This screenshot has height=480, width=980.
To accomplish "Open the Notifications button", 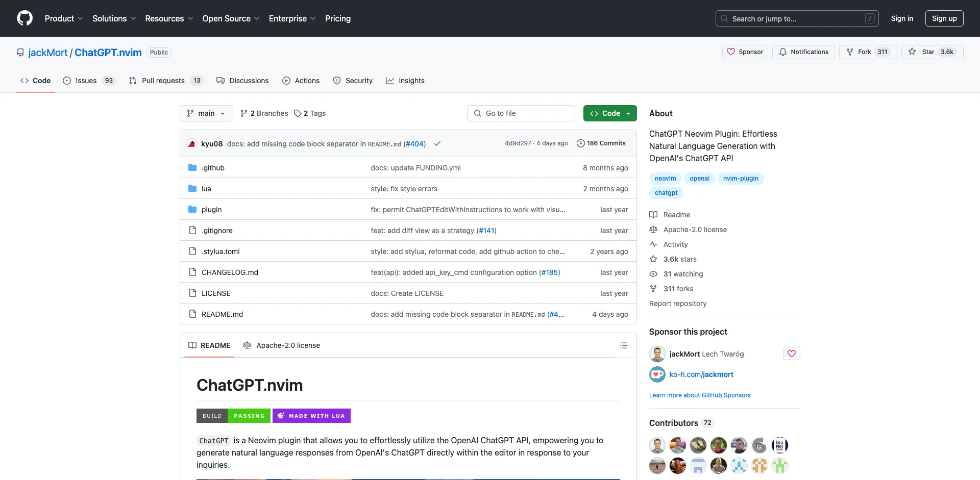I will pos(803,52).
